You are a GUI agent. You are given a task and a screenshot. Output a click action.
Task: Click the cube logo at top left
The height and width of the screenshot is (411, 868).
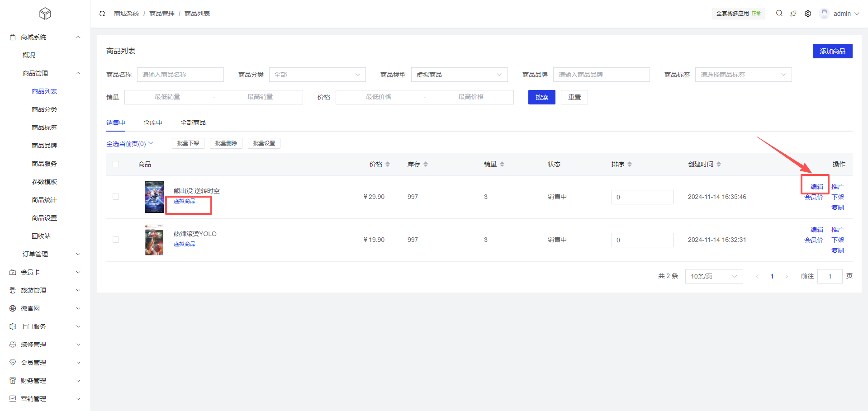(45, 14)
